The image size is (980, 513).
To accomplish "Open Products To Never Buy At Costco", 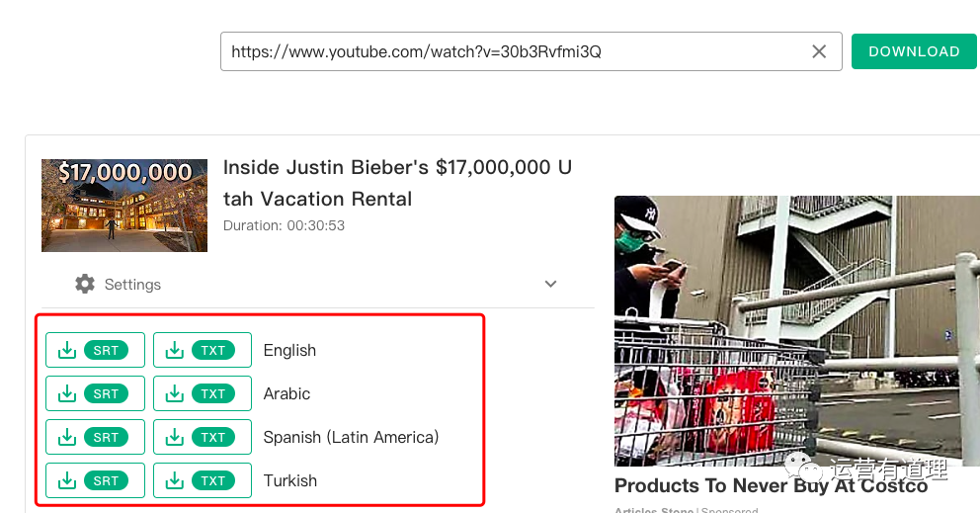I will click(x=771, y=485).
